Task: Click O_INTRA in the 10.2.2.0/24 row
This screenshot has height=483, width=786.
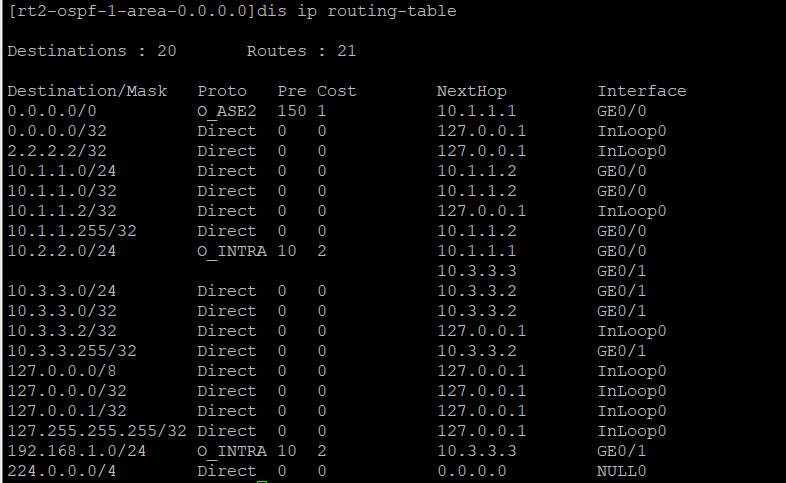Action: 232,252
